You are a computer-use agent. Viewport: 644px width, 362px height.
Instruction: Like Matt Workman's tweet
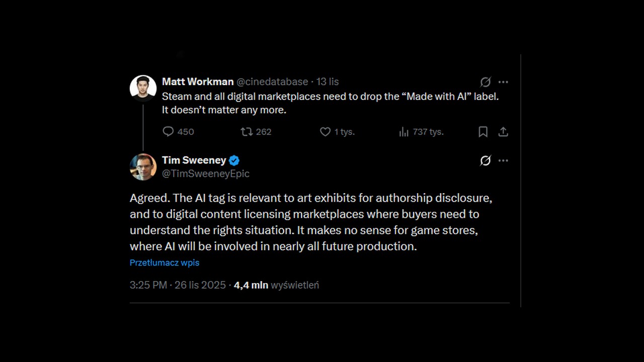tap(325, 131)
